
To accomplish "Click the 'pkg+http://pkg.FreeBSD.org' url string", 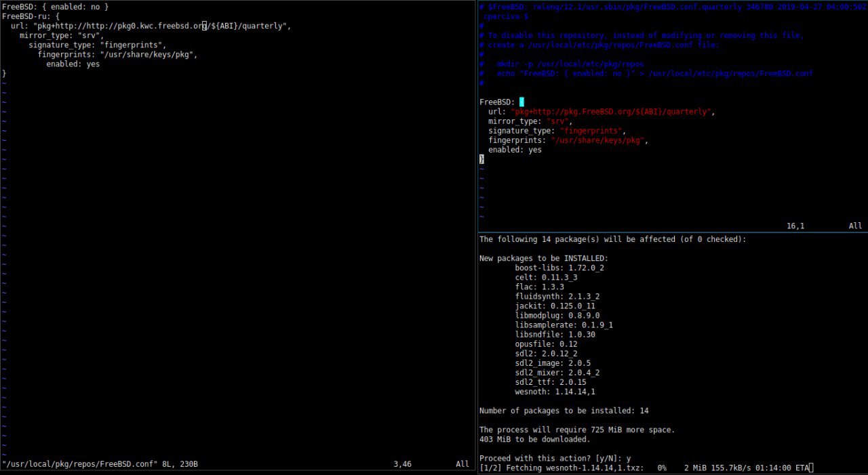I will [610, 111].
